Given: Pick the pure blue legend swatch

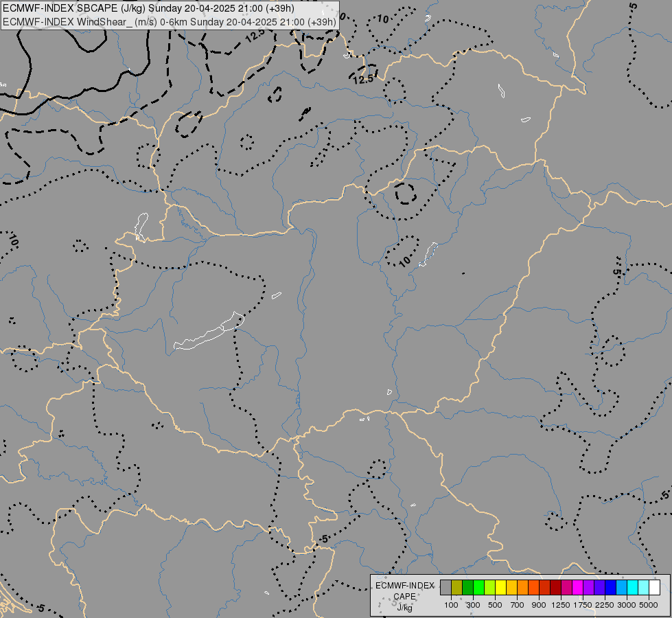Looking at the screenshot, I should click(x=610, y=587).
